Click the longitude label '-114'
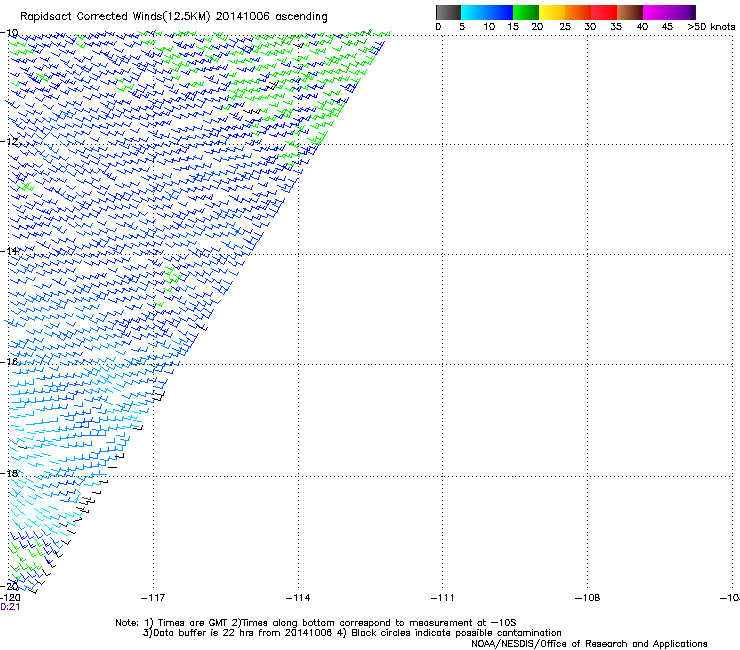This screenshot has width=740, height=650. coord(298,598)
